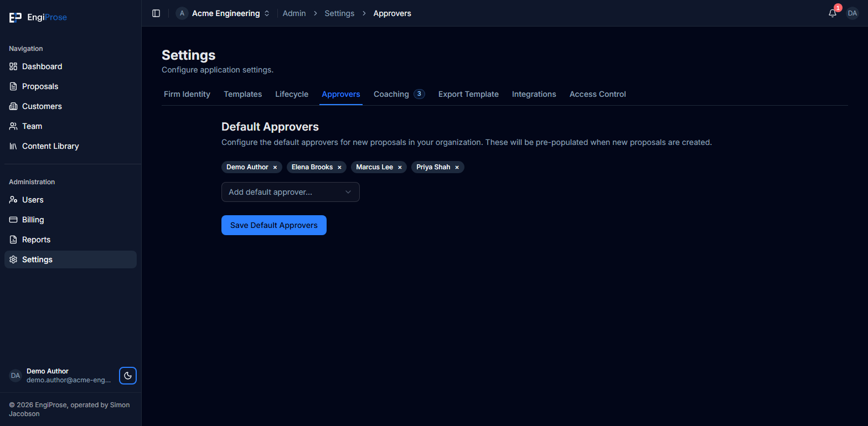This screenshot has width=868, height=426.
Task: Click the Approvers breadcrumb item
Action: (392, 13)
